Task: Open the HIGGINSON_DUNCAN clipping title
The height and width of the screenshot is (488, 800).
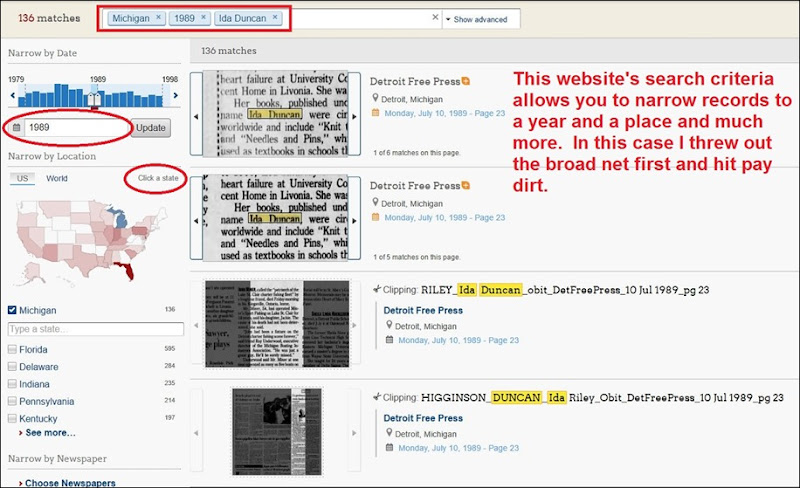Action: [602, 398]
